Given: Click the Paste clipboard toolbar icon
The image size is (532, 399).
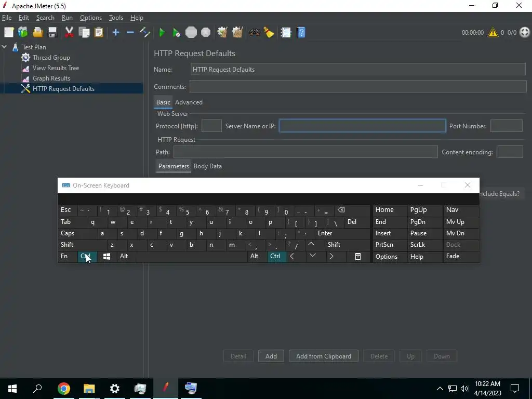Looking at the screenshot, I should point(98,33).
